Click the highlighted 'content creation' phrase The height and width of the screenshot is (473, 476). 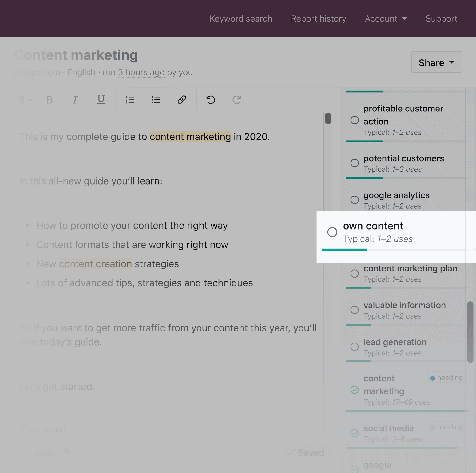pyautogui.click(x=95, y=264)
